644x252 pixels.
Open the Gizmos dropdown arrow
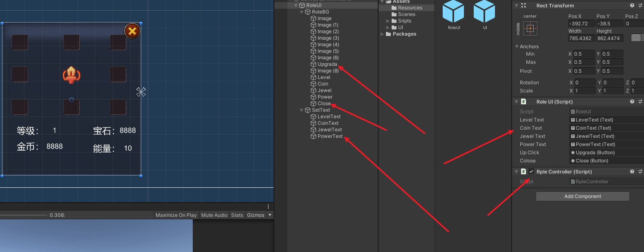point(270,215)
